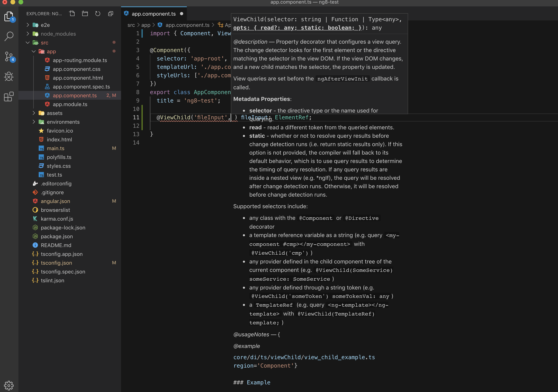Open the Manage settings gear
This screenshot has height=392, width=558.
(9, 385)
